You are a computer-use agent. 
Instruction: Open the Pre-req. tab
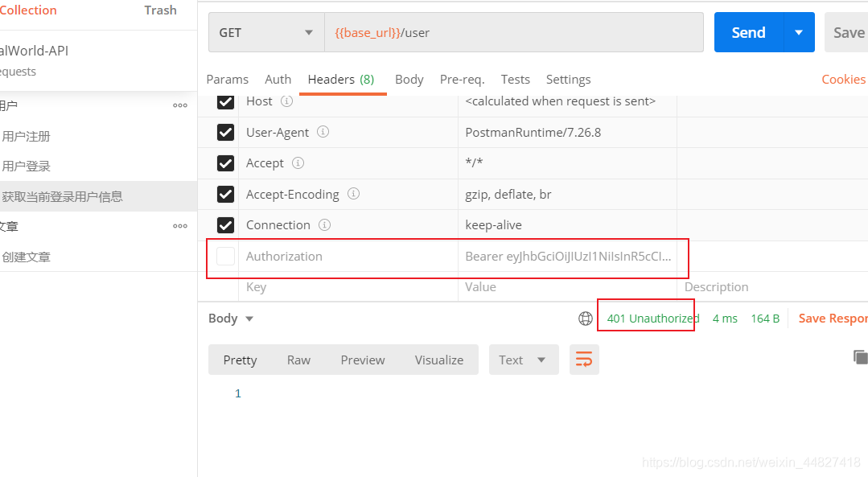pos(463,80)
